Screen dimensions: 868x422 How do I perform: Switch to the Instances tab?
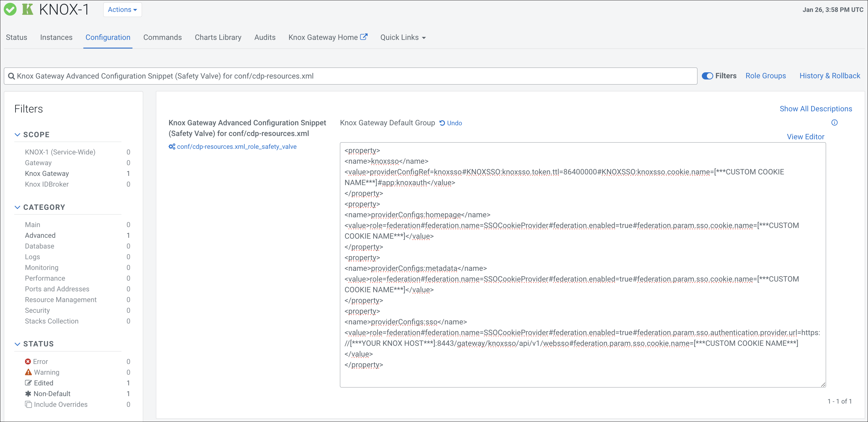[x=56, y=37]
